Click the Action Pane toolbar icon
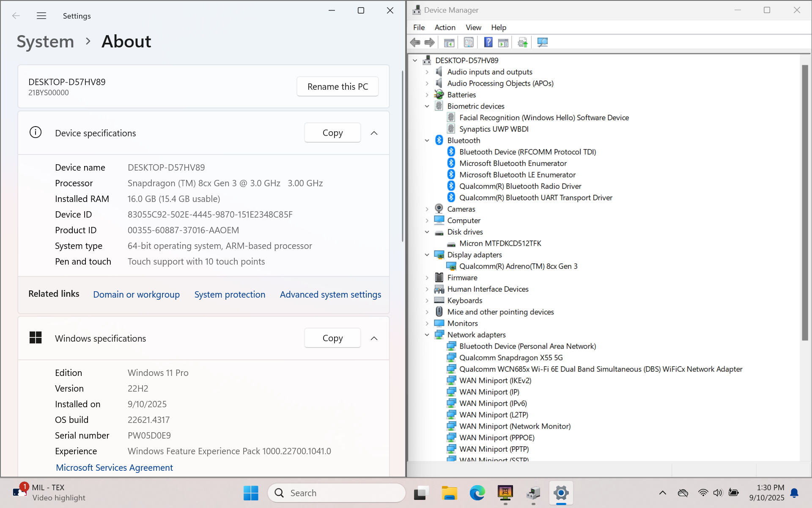This screenshot has height=508, width=812. coord(503,42)
